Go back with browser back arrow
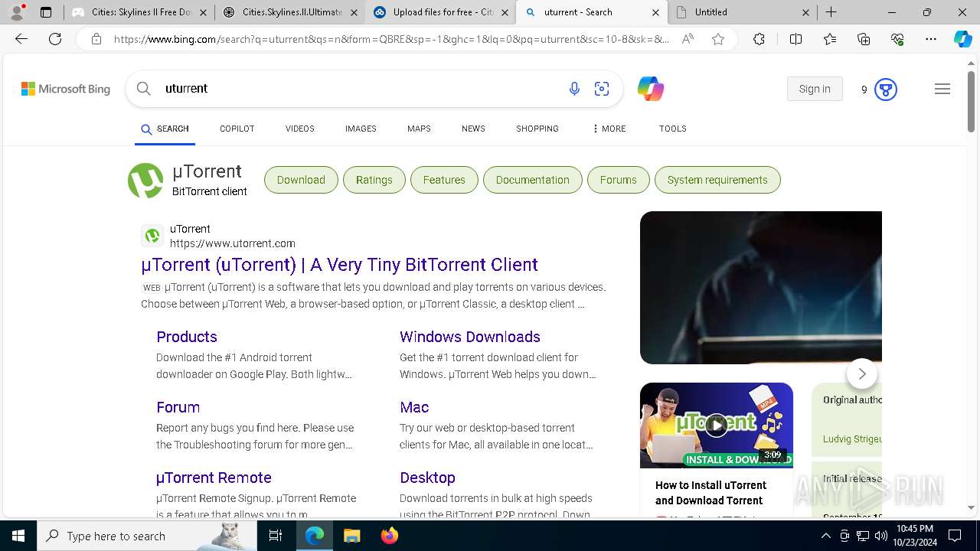This screenshot has height=551, width=980. [21, 39]
